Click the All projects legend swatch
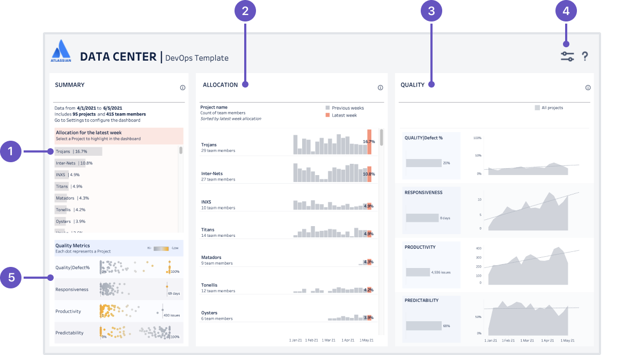Viewport: 644px width, 355px height. click(537, 108)
